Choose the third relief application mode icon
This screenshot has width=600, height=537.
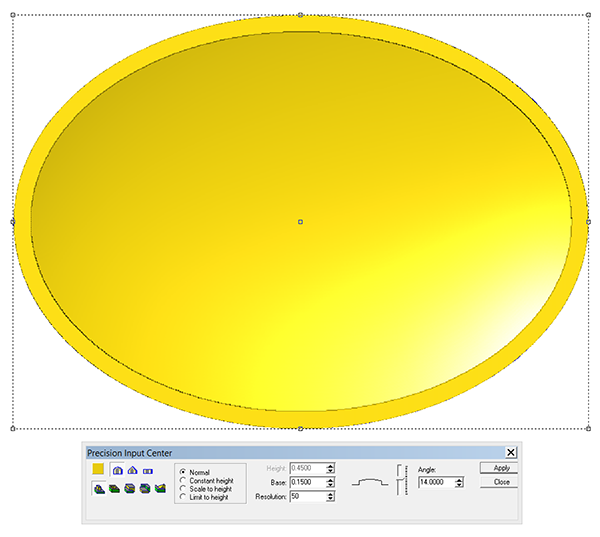(x=130, y=488)
